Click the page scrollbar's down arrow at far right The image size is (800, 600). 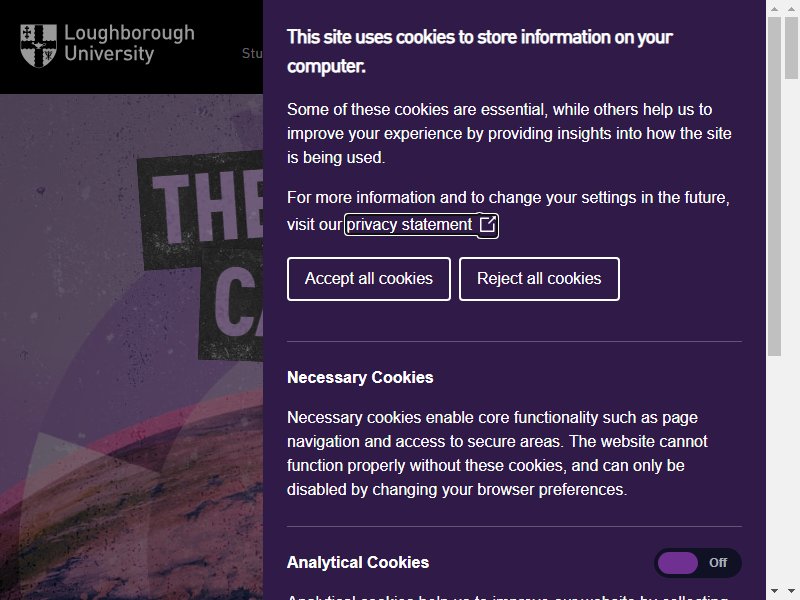point(791,591)
